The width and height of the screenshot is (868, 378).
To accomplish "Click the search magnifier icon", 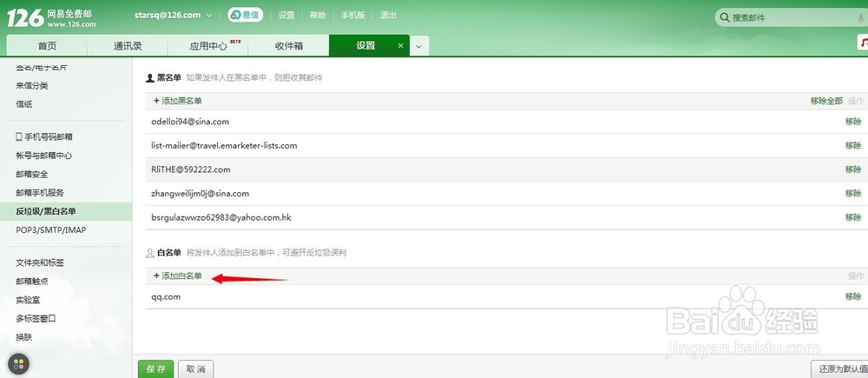I will click(724, 17).
